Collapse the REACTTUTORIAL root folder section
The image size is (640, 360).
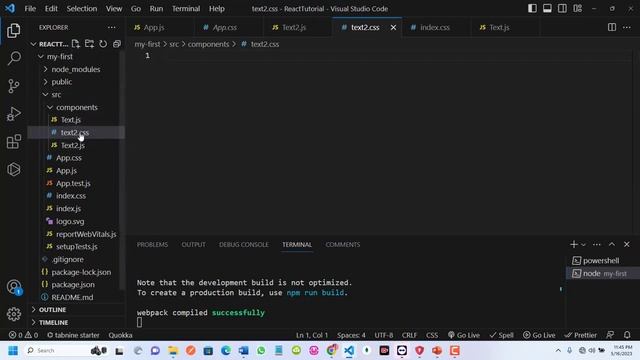[x=33, y=44]
